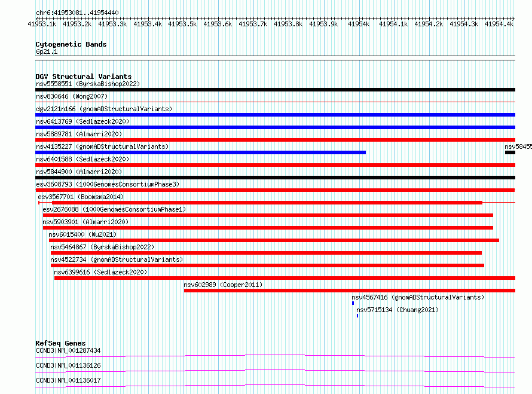
Task: Click the magenta line of CCND3|NM_001136126
Action: pyautogui.click(x=275, y=371)
